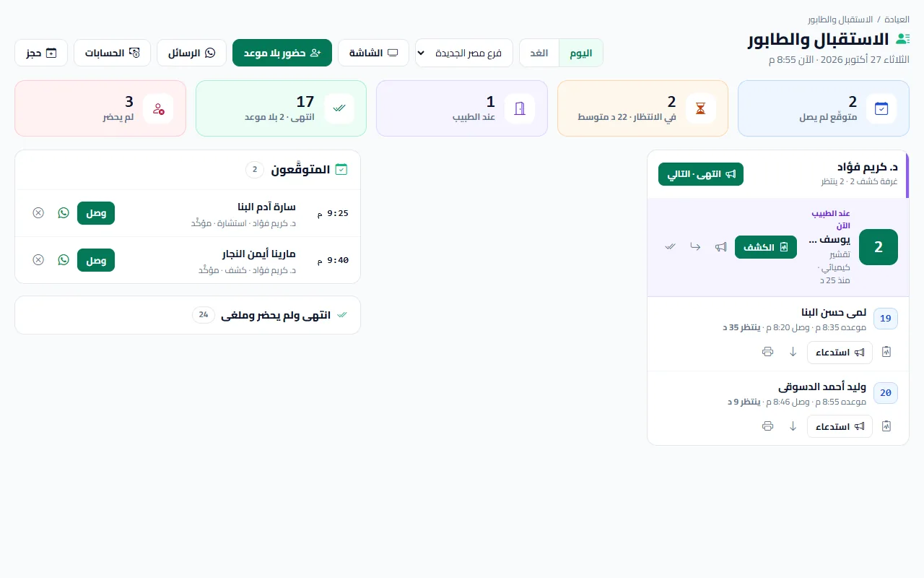Click الاستقبال والطابور page title icon

[902, 39]
